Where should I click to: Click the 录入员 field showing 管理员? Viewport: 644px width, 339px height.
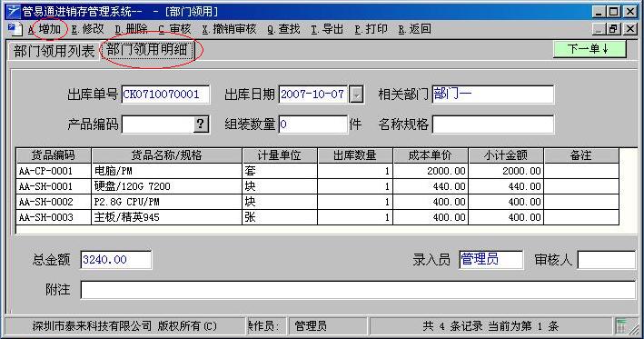click(490, 260)
